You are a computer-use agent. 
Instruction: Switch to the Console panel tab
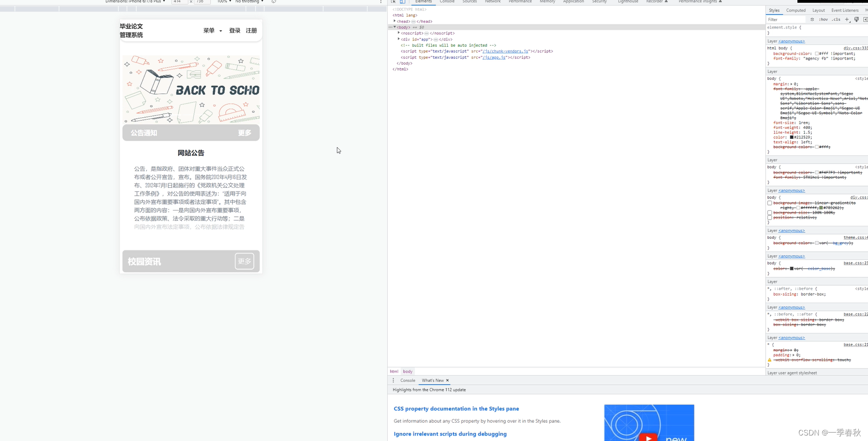tap(447, 2)
